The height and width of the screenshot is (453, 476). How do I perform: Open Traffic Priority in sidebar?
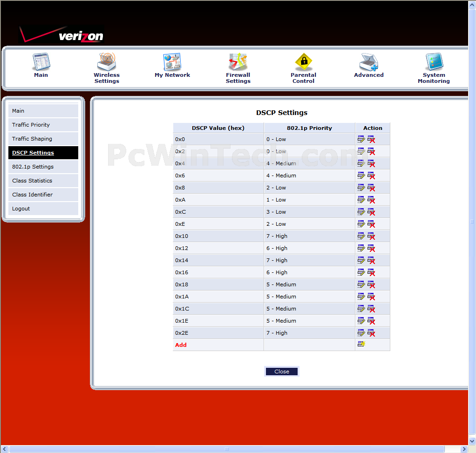click(43, 125)
